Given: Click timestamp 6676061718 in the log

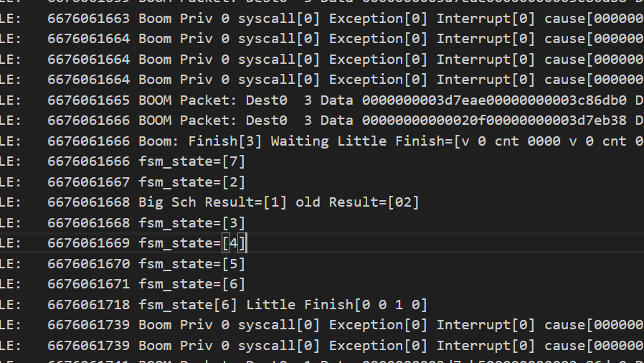Looking at the screenshot, I should (x=88, y=305).
